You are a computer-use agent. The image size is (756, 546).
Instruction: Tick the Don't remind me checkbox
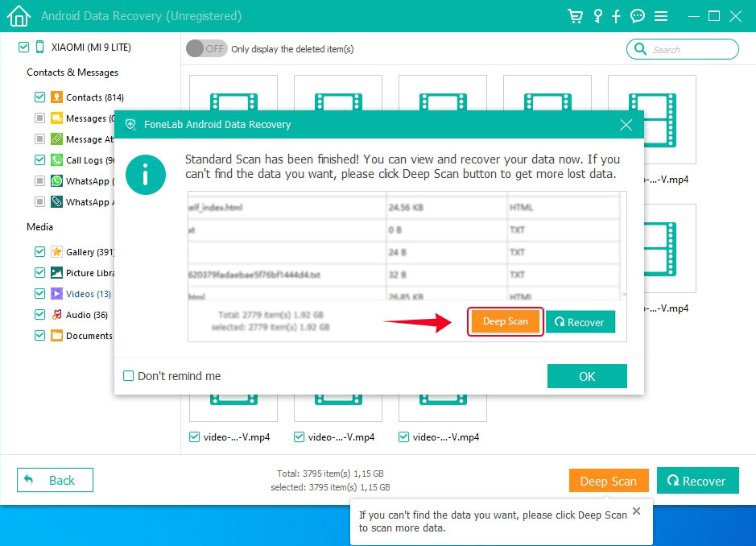pos(128,376)
